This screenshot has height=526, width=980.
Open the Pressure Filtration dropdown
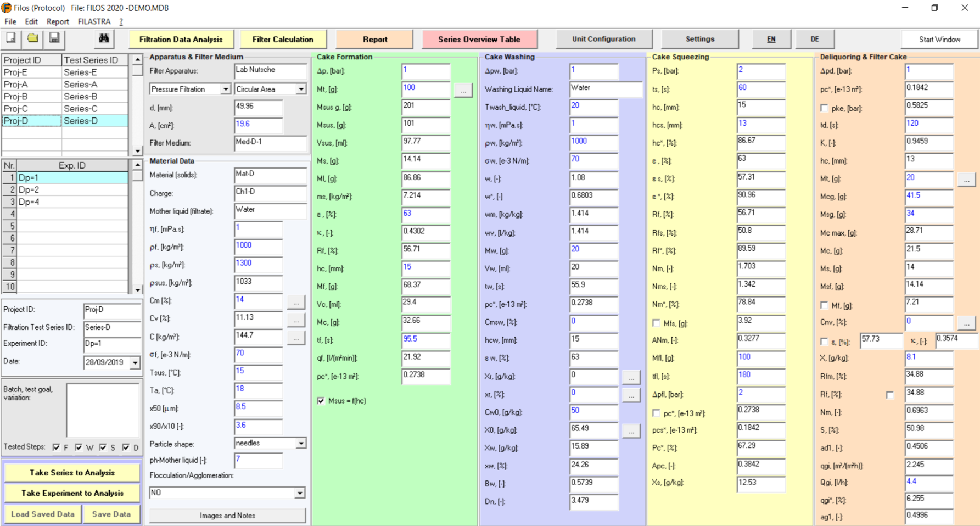225,89
